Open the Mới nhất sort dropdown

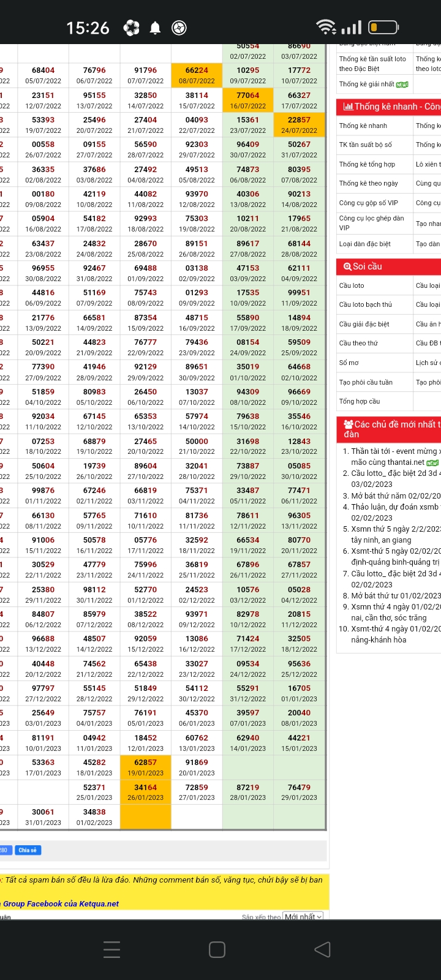click(303, 916)
